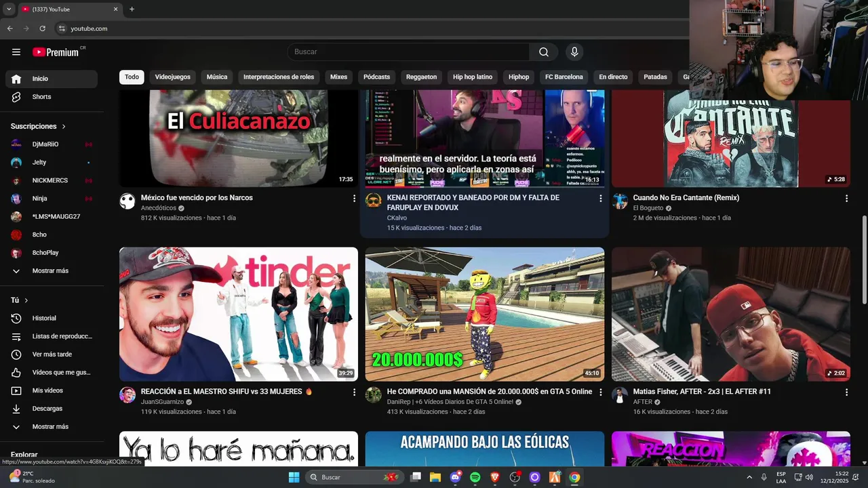Select the Videojuegos filter chip
This screenshot has height=488, width=868.
(x=173, y=77)
